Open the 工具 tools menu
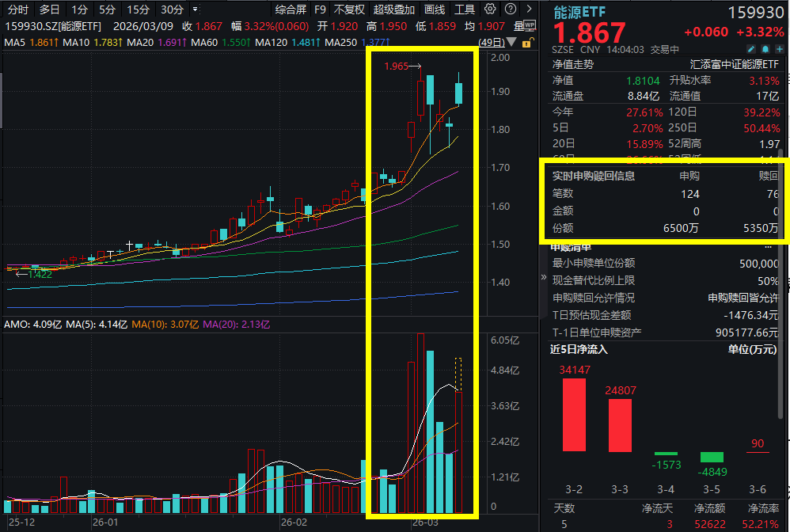This screenshot has height=532, width=790. tap(465, 9)
